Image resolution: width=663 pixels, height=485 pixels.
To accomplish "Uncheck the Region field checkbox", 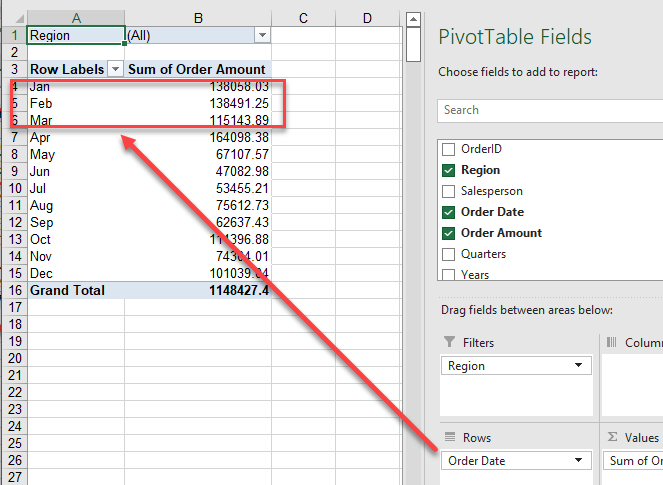I will coord(448,170).
